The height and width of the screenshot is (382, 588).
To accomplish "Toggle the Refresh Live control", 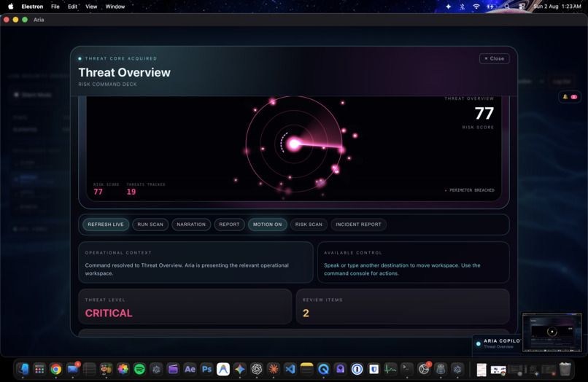I will point(106,225).
